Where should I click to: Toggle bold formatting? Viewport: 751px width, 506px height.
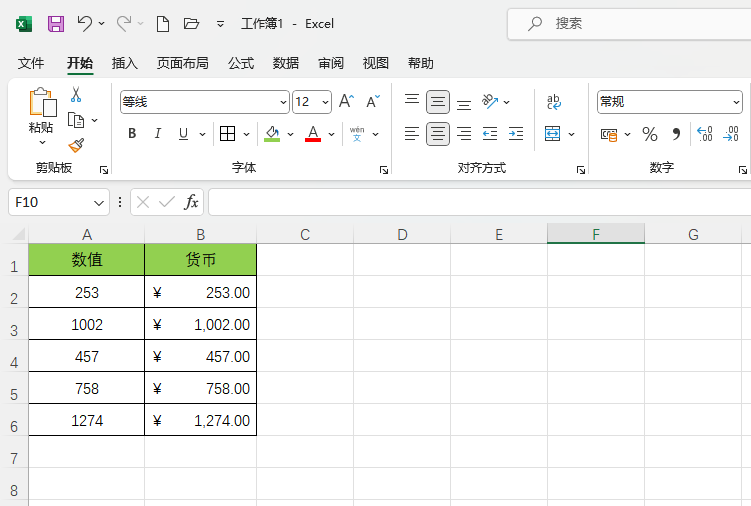point(132,134)
